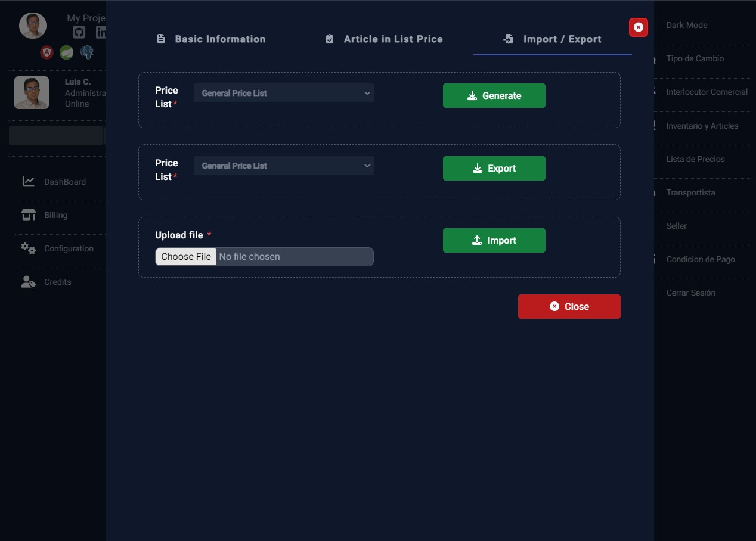Switch to Article in List Price tab
This screenshot has height=541, width=756.
pos(384,39)
